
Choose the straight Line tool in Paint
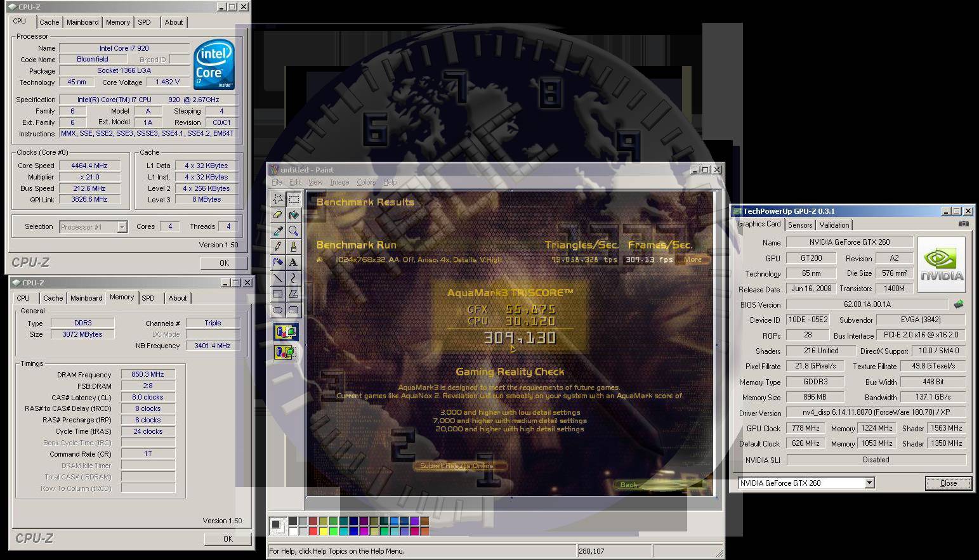(278, 278)
